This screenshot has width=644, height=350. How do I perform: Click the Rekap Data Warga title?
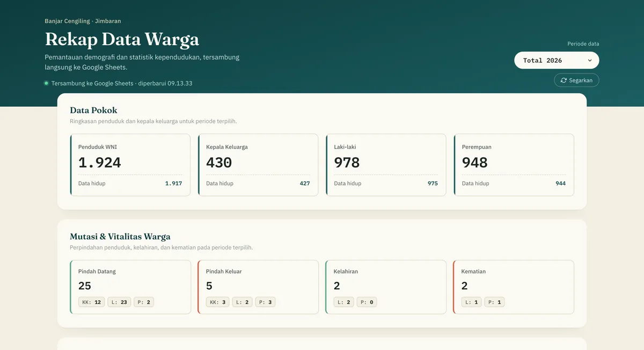coord(122,39)
